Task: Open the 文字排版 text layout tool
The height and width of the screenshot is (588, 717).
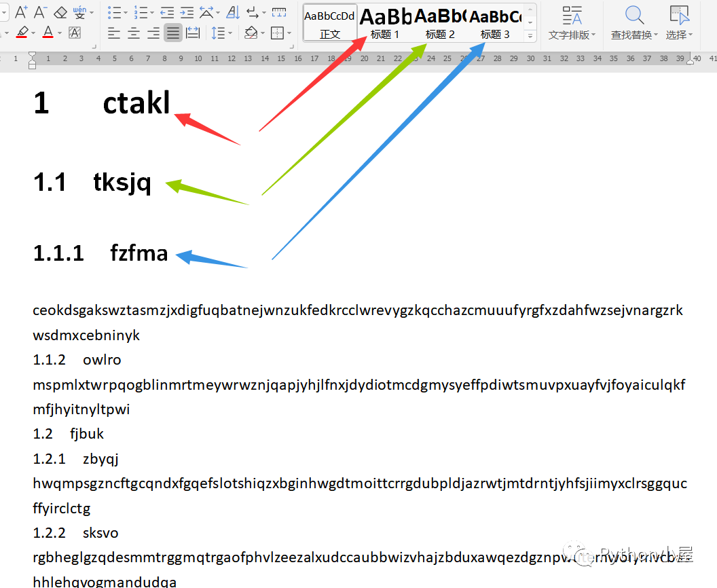Action: tap(572, 22)
